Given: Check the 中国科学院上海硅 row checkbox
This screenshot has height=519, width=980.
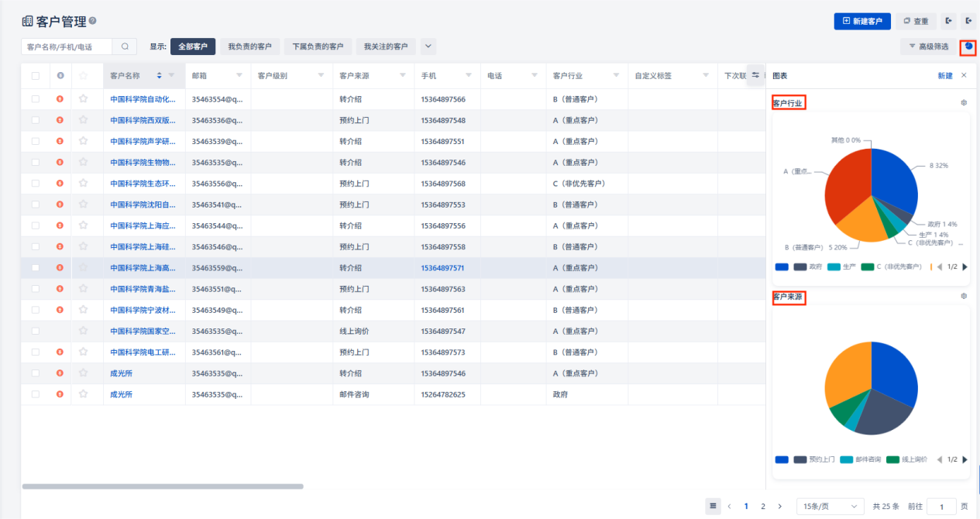Looking at the screenshot, I should (x=35, y=246).
